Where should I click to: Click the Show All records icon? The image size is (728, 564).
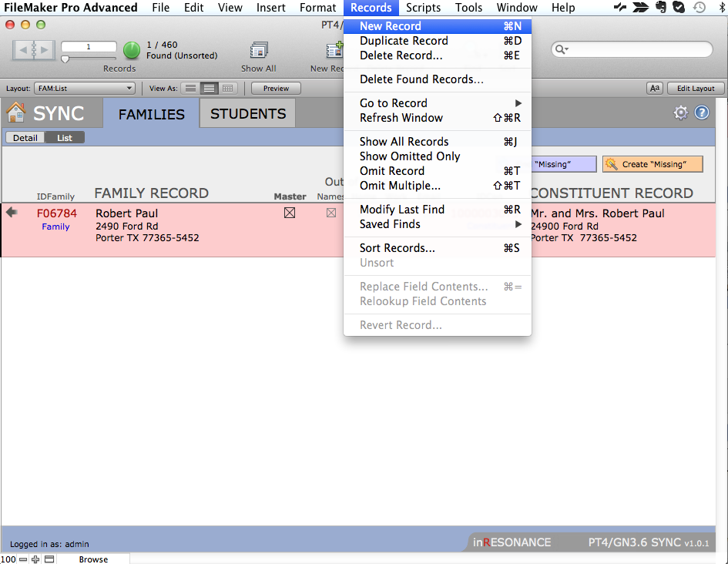(259, 50)
